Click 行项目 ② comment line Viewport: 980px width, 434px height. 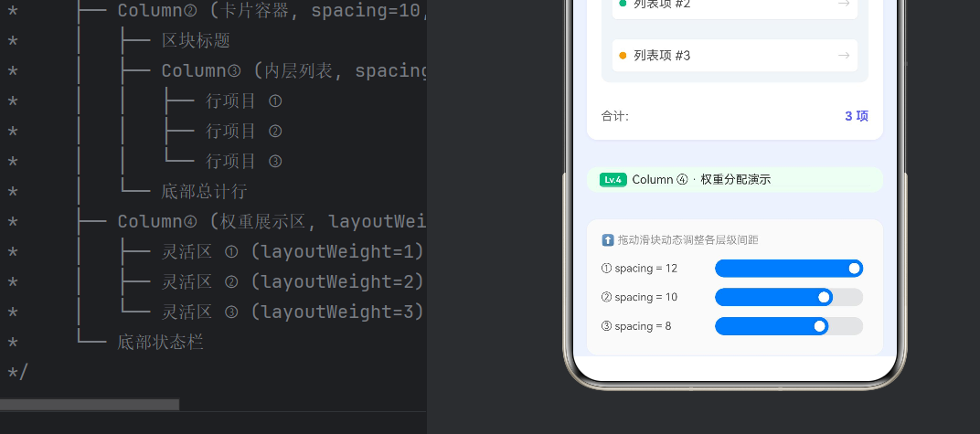pos(244,132)
